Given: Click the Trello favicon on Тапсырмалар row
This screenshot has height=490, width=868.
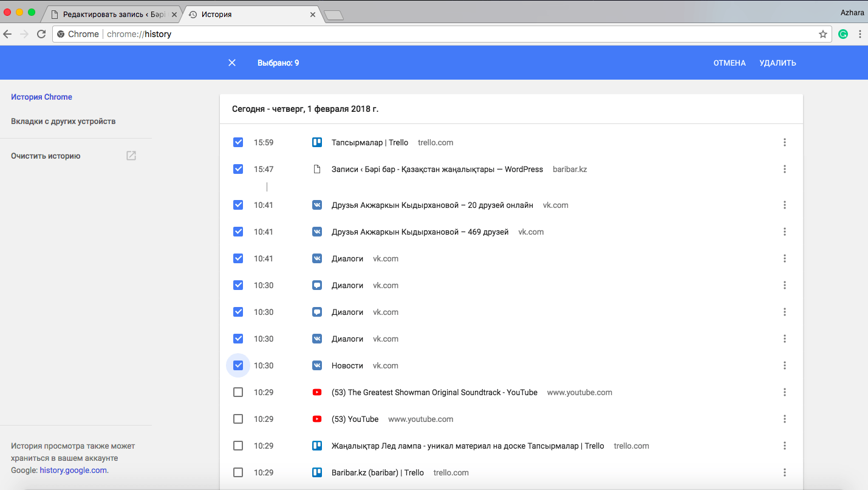Looking at the screenshot, I should coord(316,142).
